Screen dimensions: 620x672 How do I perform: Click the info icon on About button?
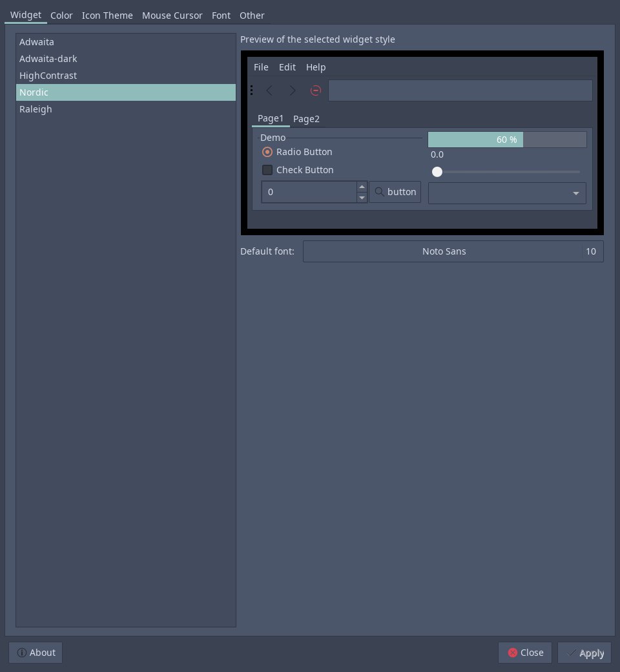[21, 652]
